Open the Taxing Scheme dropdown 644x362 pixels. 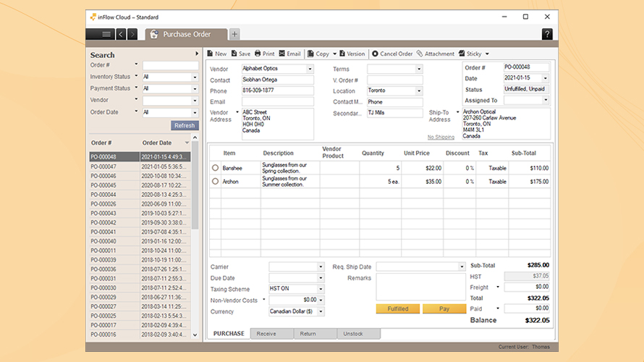321,289
